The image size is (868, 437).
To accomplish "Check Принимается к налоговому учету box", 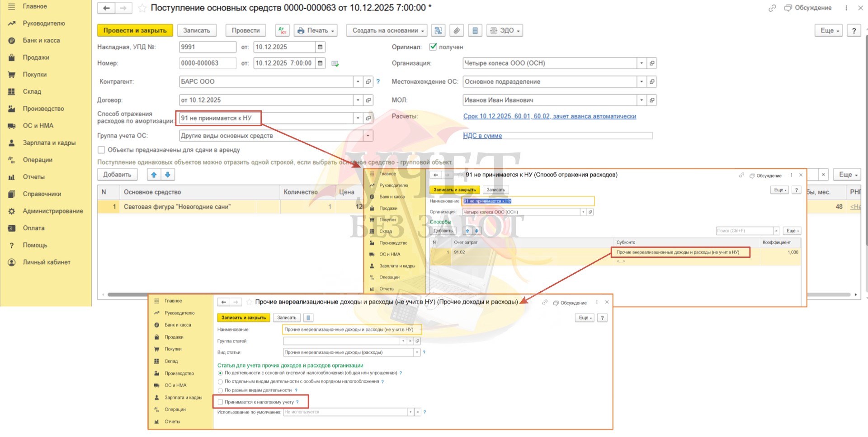I will click(x=221, y=402).
